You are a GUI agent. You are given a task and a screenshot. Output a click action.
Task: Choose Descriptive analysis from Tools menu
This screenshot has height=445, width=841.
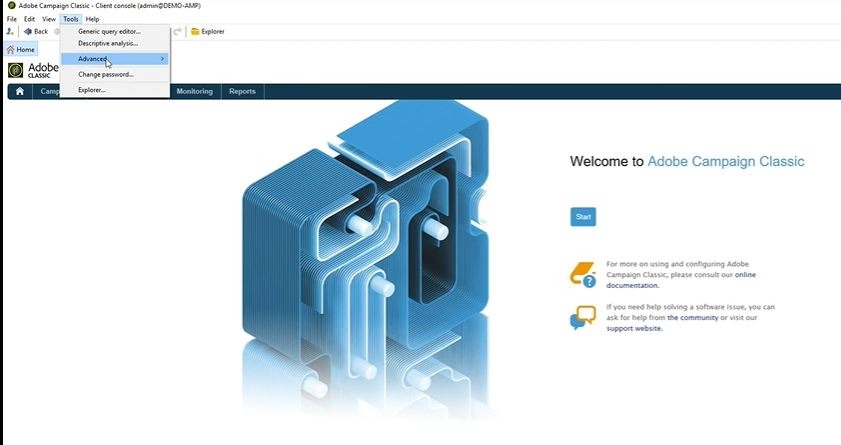tap(108, 43)
